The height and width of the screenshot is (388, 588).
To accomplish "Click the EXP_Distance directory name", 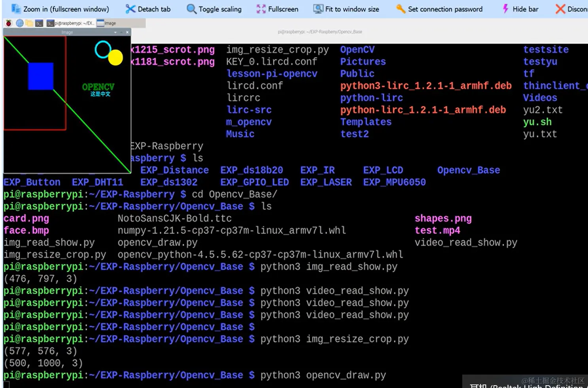I will [175, 170].
